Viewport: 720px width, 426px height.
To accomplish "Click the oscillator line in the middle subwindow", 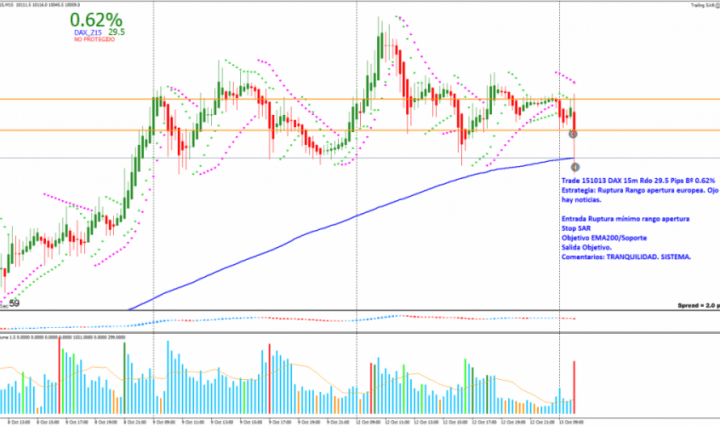I will pos(300,319).
